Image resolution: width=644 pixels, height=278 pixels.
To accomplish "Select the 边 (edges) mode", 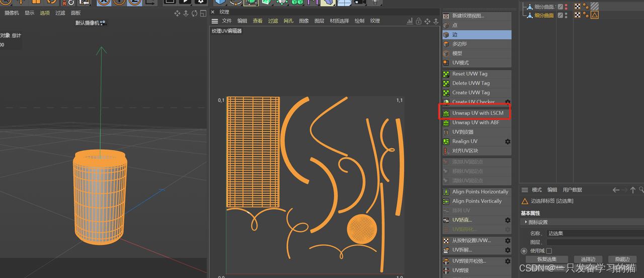I will click(476, 35).
